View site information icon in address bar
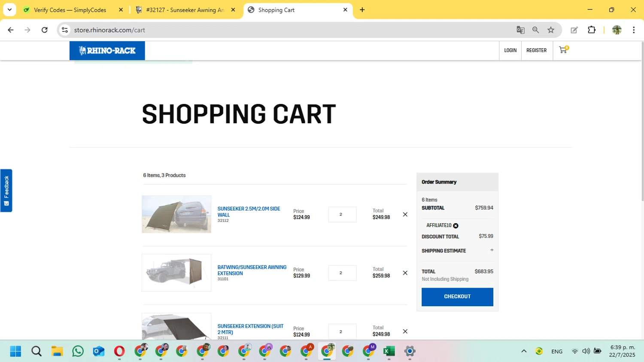 point(65,30)
